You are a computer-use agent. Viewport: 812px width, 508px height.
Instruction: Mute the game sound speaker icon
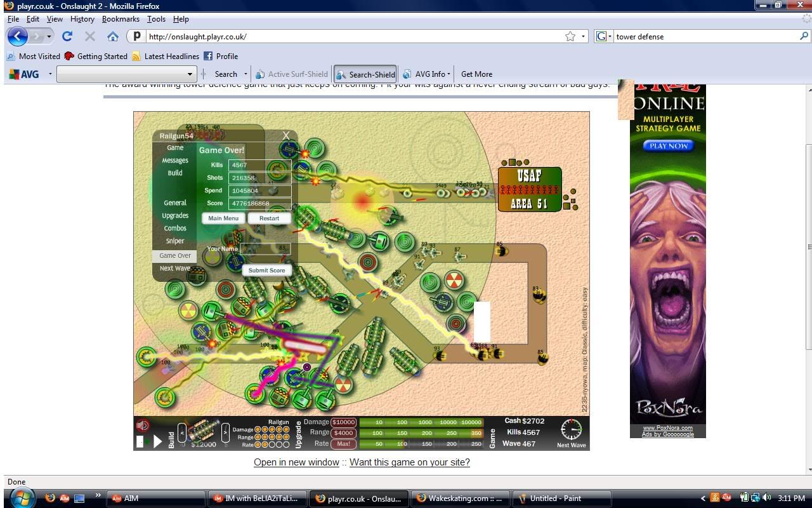[143, 426]
